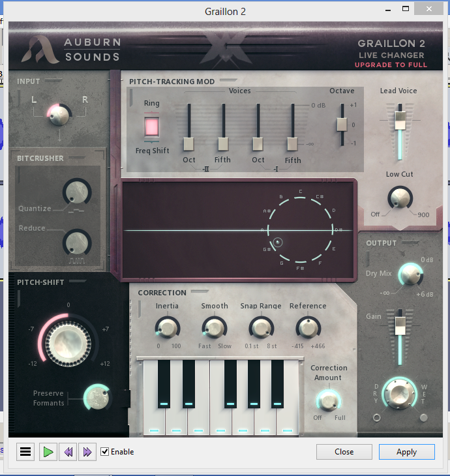The width and height of the screenshot is (450, 476).
Task: Click the C note on pitch wheel
Action: coord(300,191)
